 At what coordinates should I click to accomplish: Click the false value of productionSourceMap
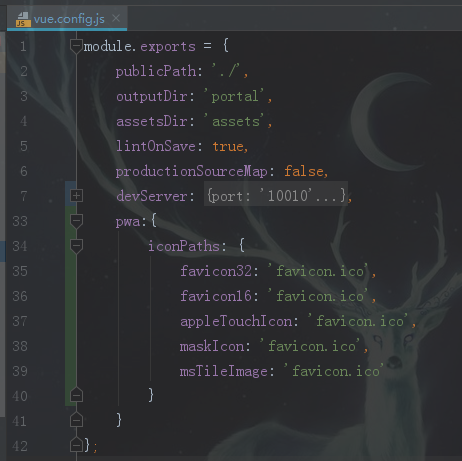pyautogui.click(x=304, y=171)
